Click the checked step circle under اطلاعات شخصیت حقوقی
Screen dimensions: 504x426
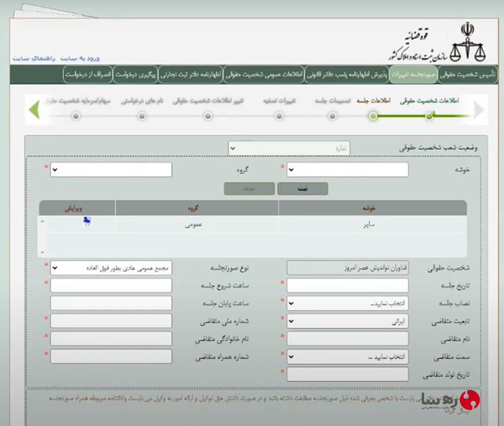point(430,115)
